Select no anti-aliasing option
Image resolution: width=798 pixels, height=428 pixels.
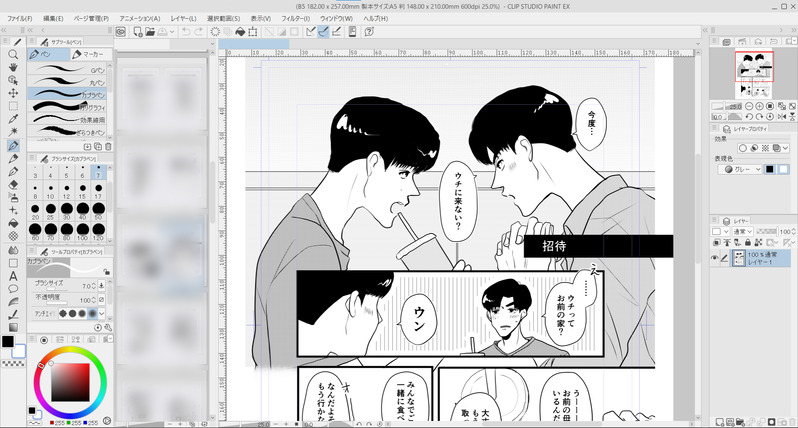click(x=63, y=313)
